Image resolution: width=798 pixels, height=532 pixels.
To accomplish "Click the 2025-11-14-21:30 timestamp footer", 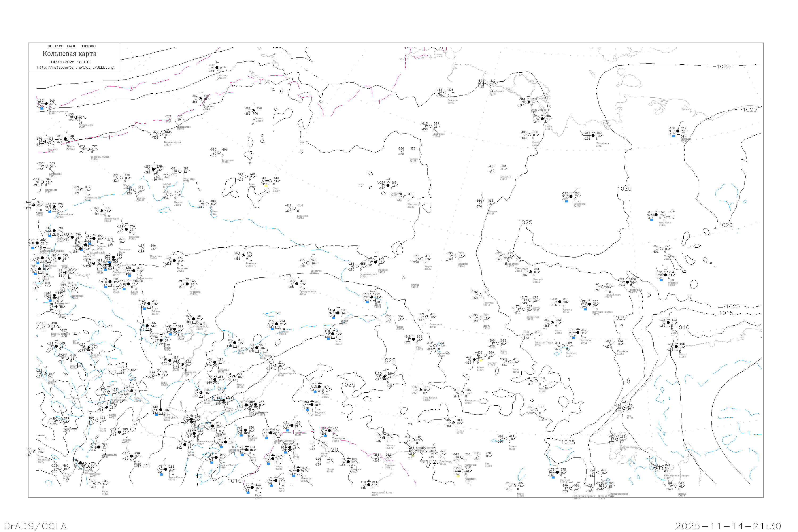I will coord(728,526).
